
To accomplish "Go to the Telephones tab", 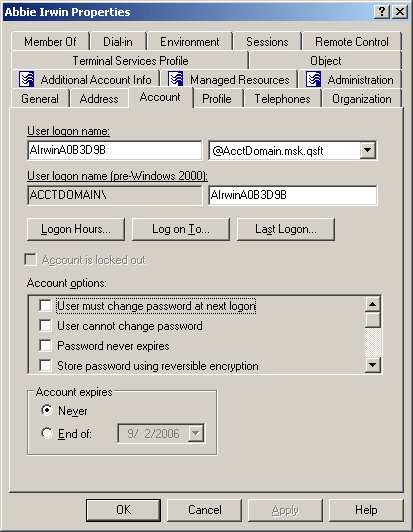I will [282, 99].
